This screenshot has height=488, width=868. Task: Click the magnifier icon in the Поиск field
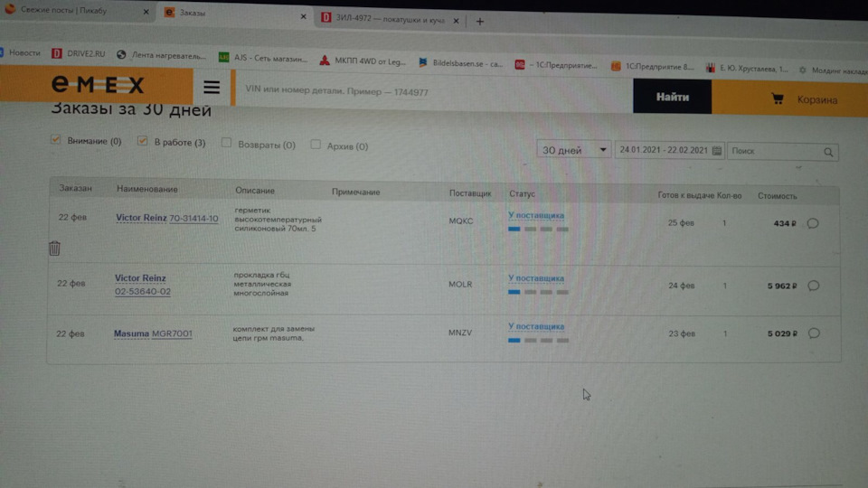(828, 152)
